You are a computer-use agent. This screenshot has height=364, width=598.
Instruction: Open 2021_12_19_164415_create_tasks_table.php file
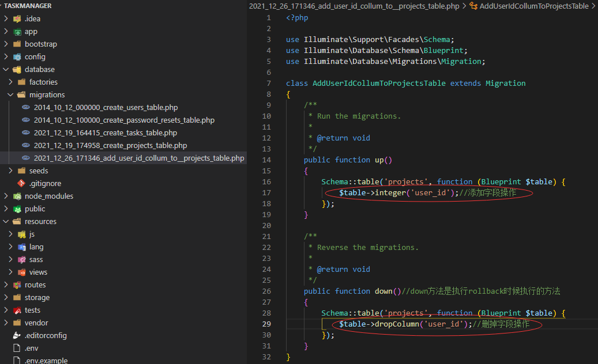[106, 132]
